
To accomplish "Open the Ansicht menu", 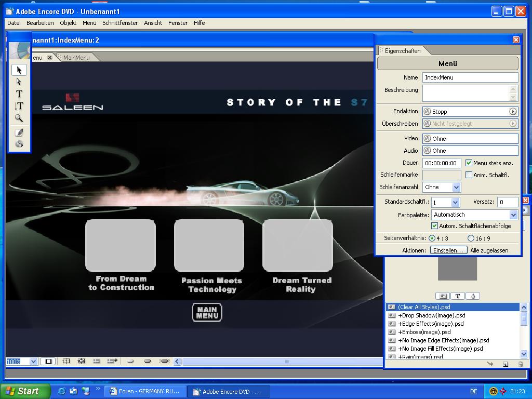I will tap(153, 23).
